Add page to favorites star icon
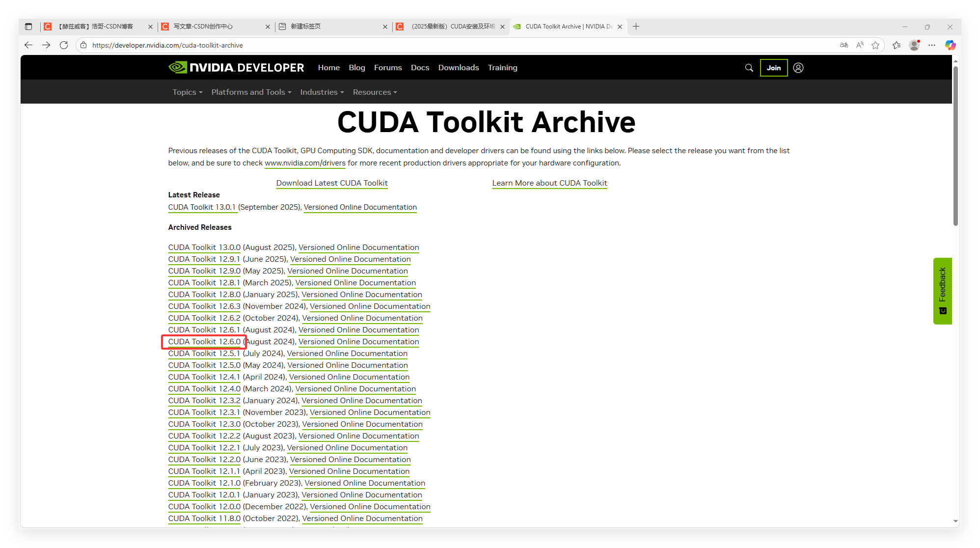The width and height of the screenshot is (980, 548). [x=875, y=45]
